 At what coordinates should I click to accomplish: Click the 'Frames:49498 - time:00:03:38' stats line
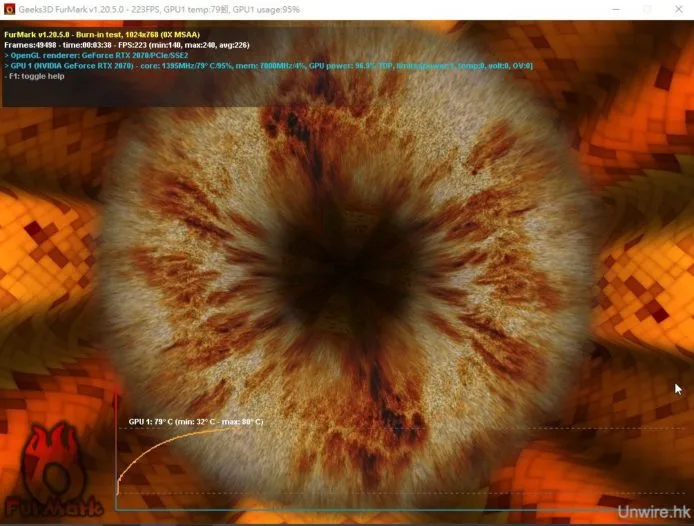click(127, 45)
